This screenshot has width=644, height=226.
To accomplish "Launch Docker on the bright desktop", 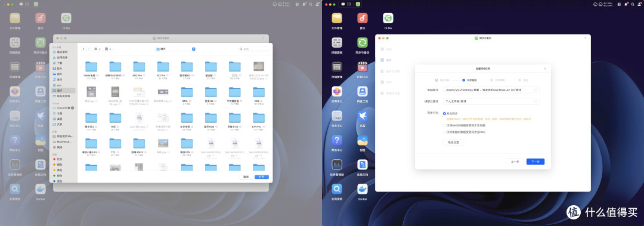I will click(x=363, y=189).
